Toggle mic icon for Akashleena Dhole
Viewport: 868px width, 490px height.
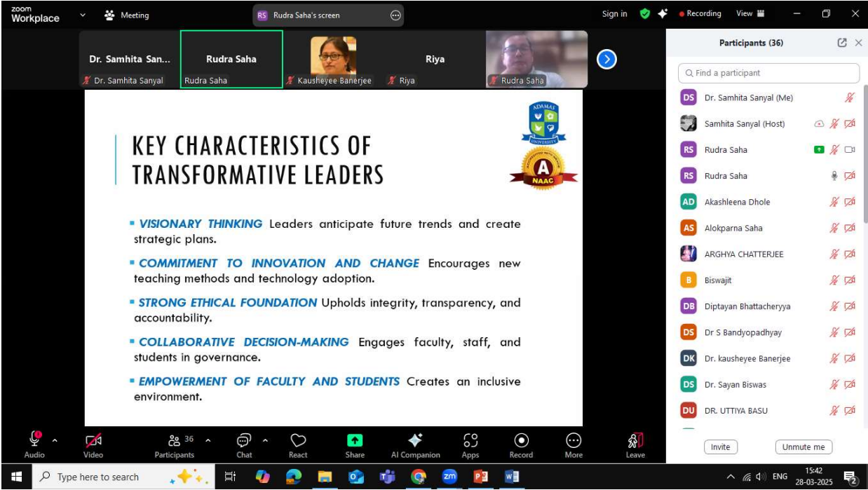[x=834, y=202]
